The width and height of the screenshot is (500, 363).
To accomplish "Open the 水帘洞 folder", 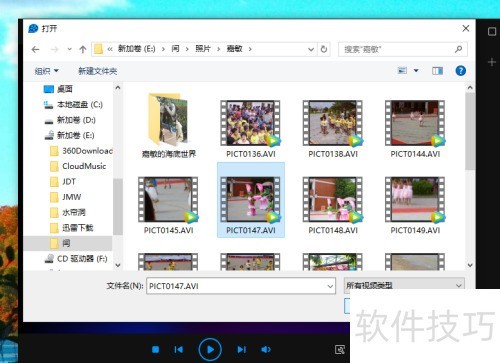I will (68, 212).
